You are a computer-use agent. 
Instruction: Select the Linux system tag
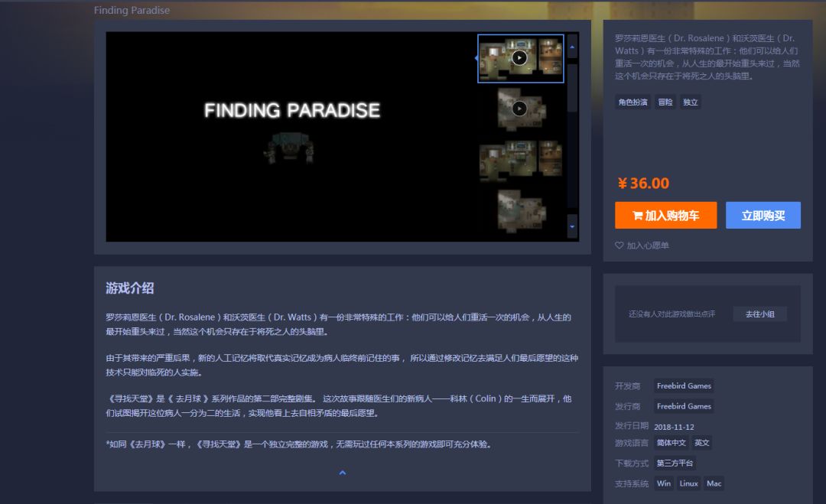click(x=688, y=483)
